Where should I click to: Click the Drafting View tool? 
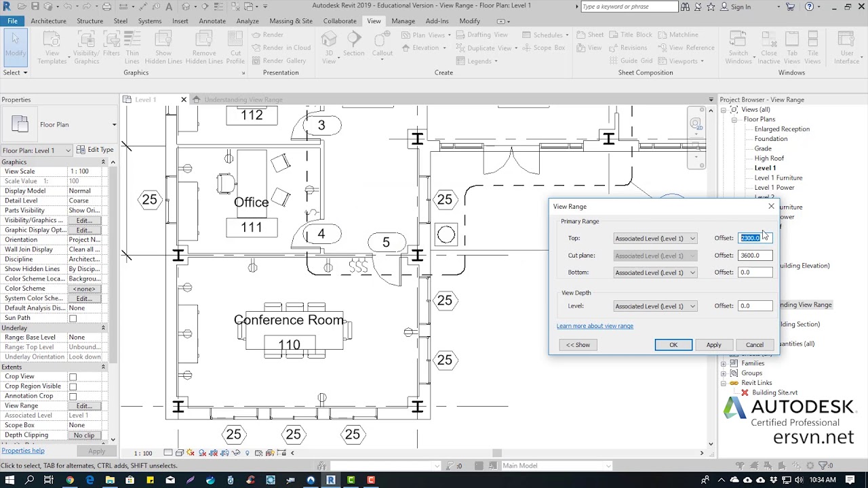coord(481,35)
